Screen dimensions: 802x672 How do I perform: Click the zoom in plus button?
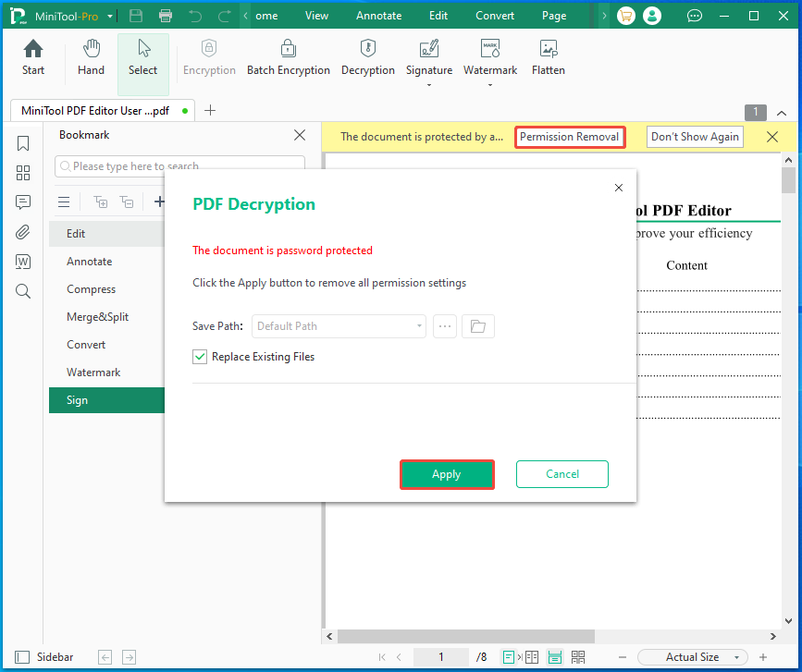762,657
